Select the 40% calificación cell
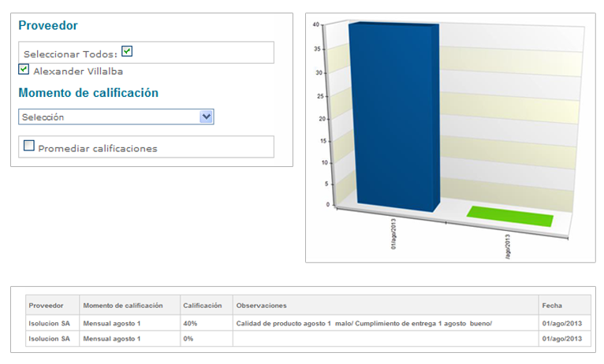This screenshot has width=604, height=364. tap(190, 323)
